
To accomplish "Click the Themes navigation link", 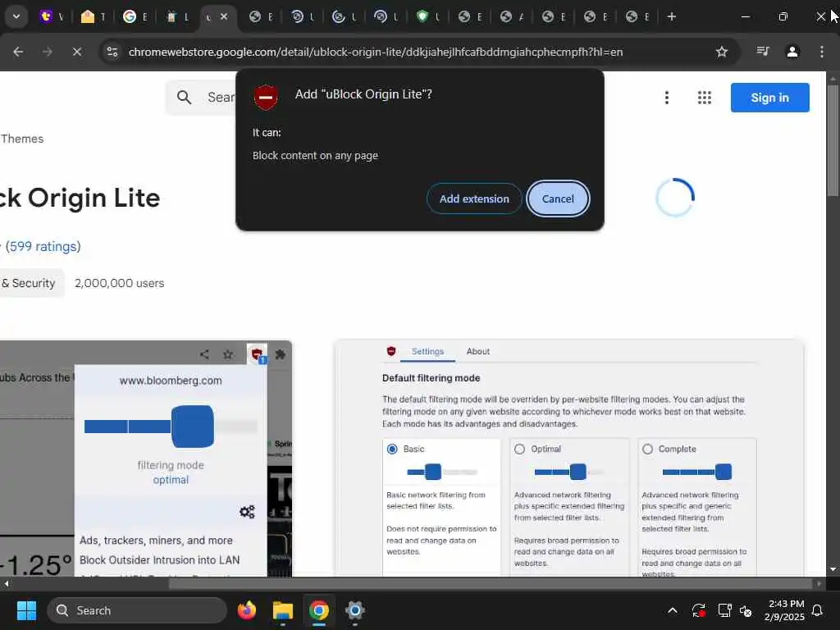I will [x=22, y=139].
